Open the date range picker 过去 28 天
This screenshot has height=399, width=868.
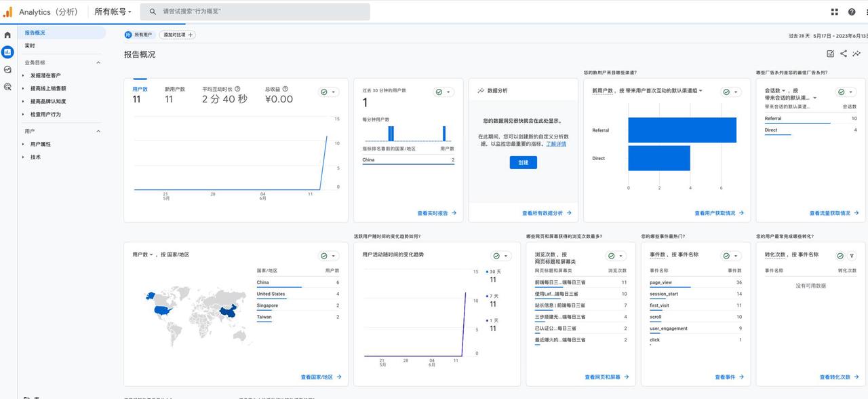tap(828, 35)
